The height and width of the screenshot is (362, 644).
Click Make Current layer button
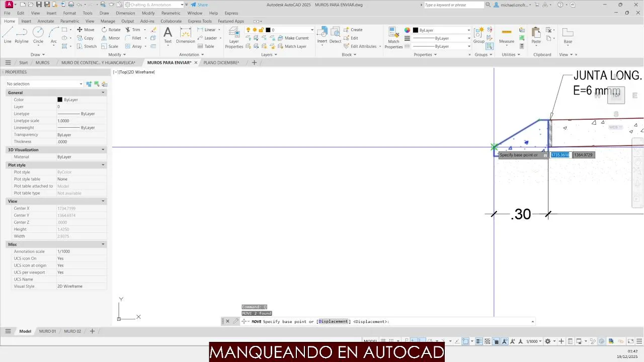[293, 38]
